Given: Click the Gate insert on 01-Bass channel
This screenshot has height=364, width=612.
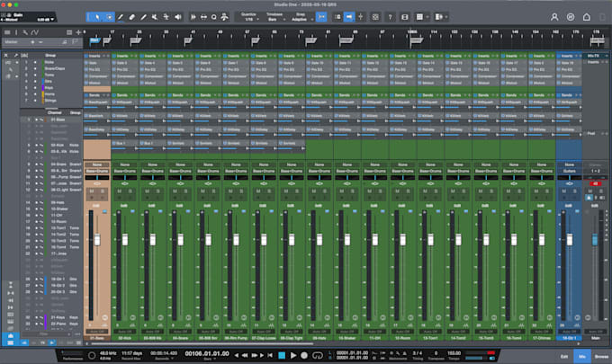Looking at the screenshot, I should [97, 63].
